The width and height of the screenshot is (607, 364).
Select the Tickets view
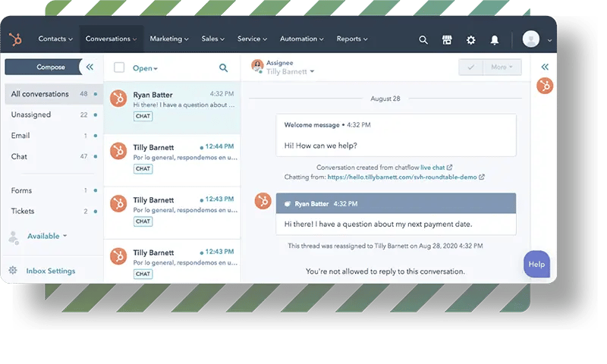[54, 212]
